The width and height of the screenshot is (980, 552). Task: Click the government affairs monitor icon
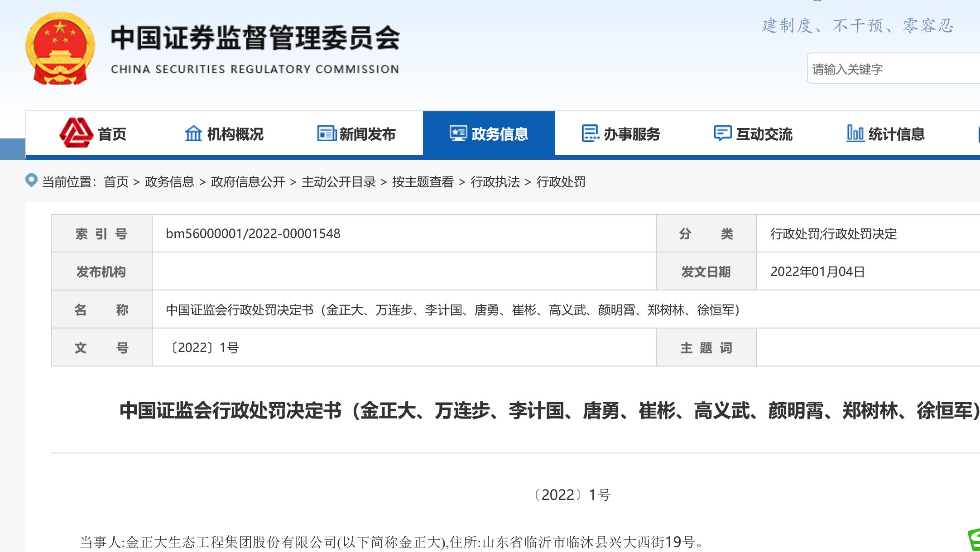click(x=458, y=133)
